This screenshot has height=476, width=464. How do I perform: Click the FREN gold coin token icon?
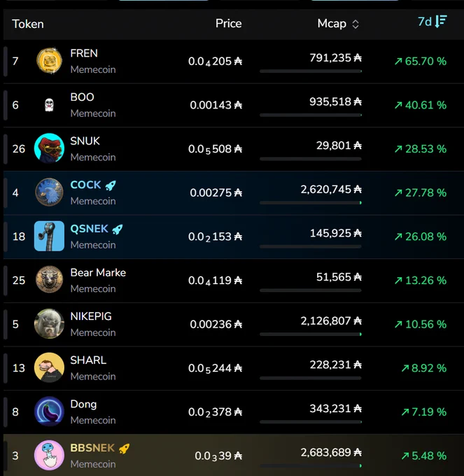pos(49,61)
